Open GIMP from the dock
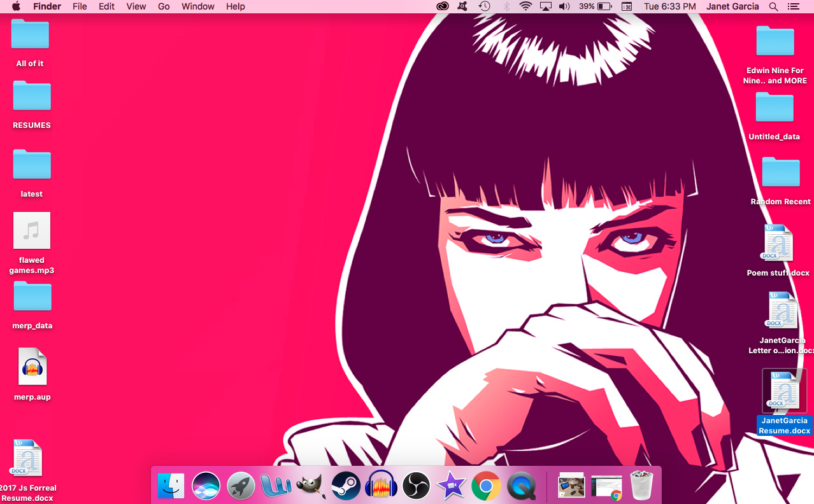The image size is (814, 504). (x=311, y=486)
